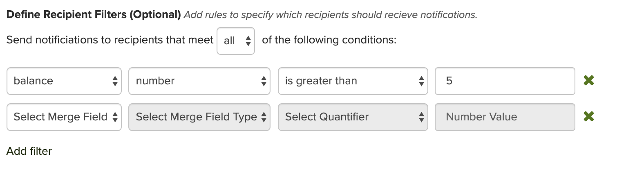
Task: Expand the Select Merge Field dropdown
Action: [x=64, y=117]
